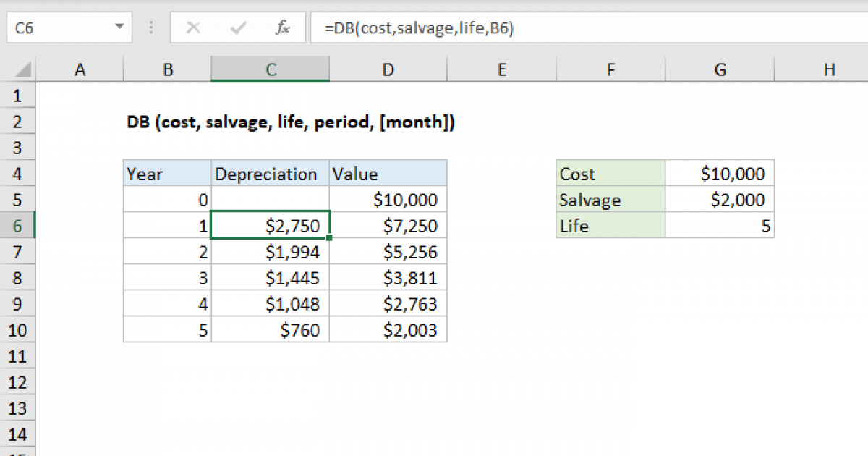Select row 6 header

[18, 225]
